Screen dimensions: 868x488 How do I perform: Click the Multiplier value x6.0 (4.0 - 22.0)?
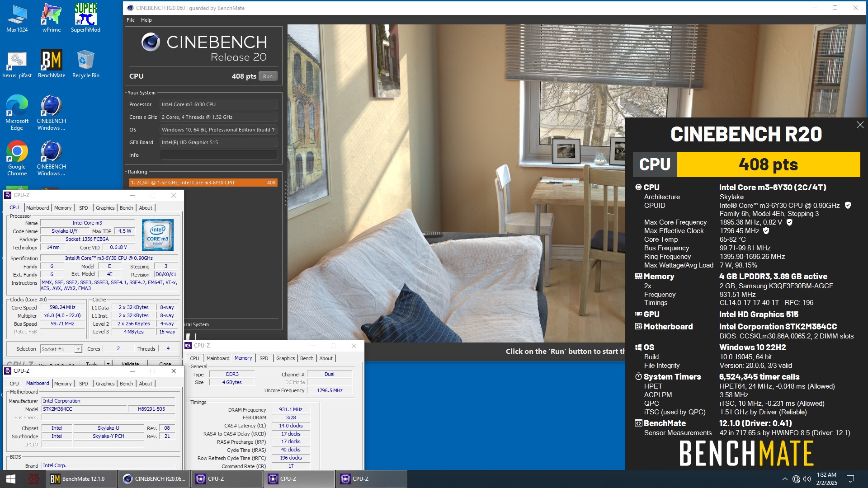[62, 315]
